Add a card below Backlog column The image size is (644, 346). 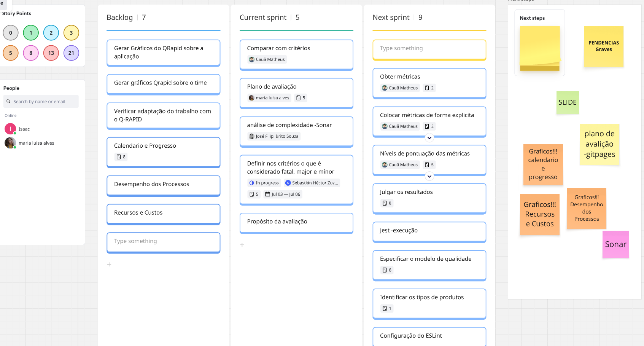click(109, 264)
